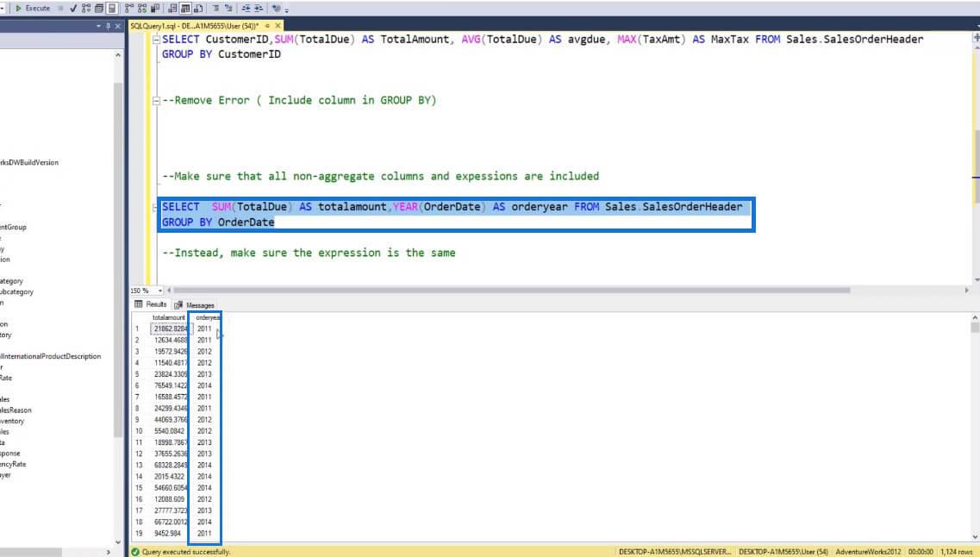Increase the indent of selected lines
Screen dimensions: 980x557
258,8
